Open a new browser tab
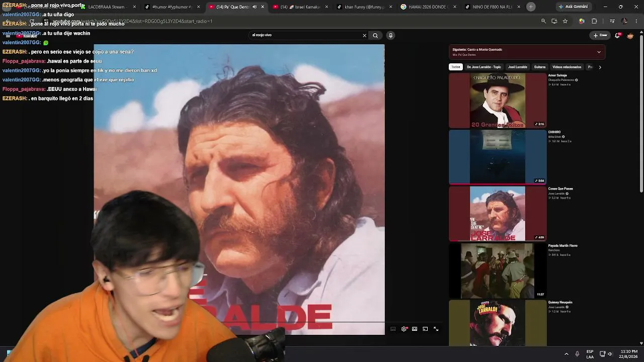Image resolution: width=644 pixels, height=362 pixels. (x=531, y=7)
